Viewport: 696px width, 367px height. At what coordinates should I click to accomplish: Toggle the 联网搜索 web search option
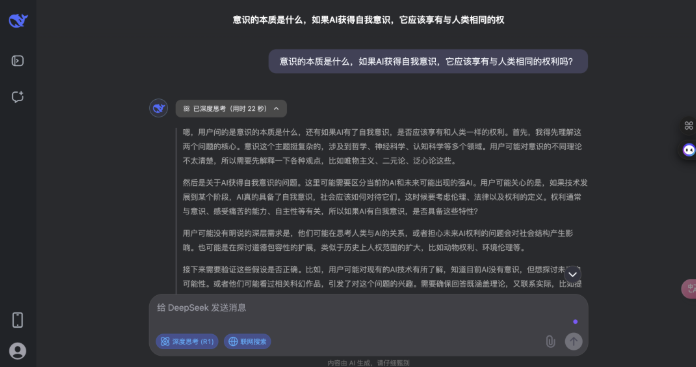click(248, 342)
